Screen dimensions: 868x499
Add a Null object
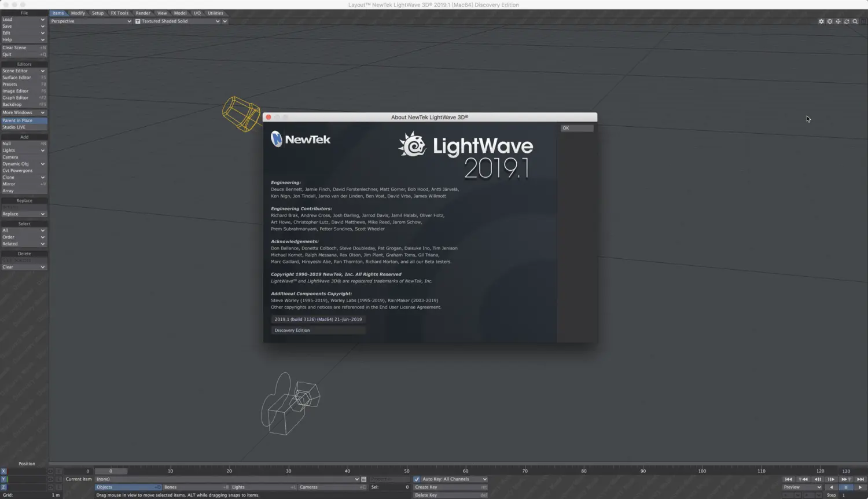coord(24,144)
